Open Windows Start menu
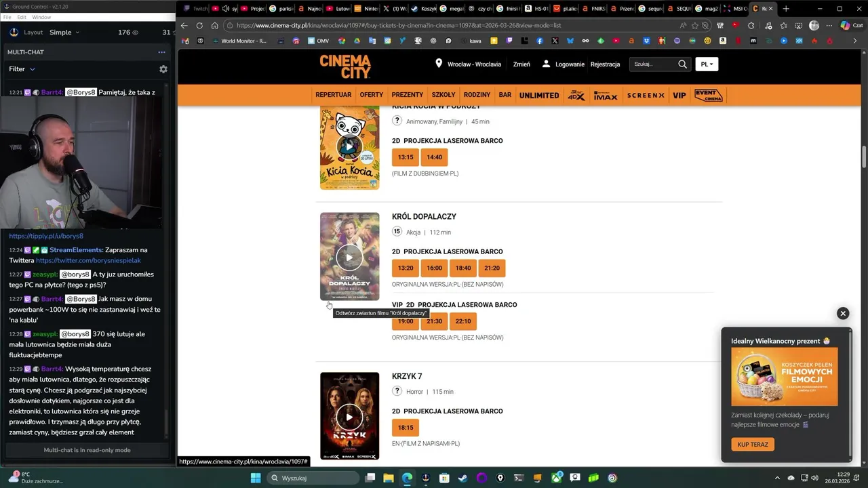 [x=256, y=478]
